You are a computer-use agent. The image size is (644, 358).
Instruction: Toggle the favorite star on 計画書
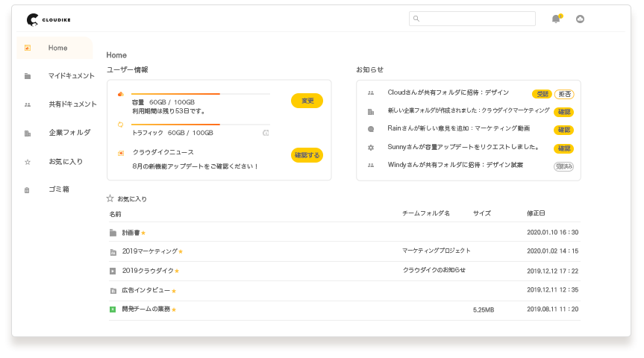[x=143, y=233]
